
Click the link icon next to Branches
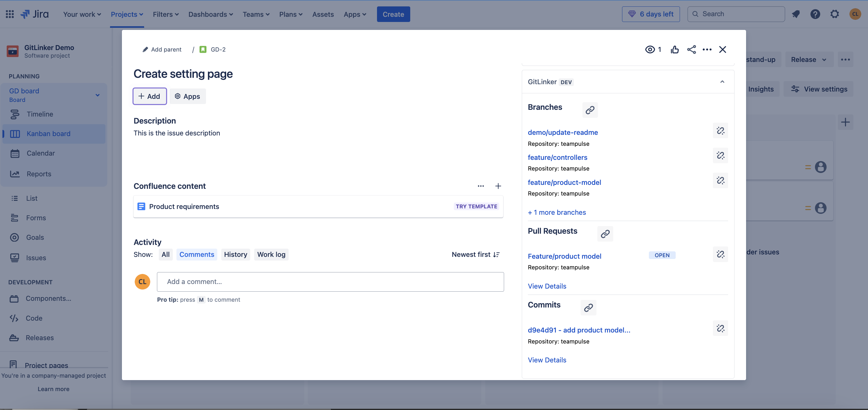(x=590, y=110)
